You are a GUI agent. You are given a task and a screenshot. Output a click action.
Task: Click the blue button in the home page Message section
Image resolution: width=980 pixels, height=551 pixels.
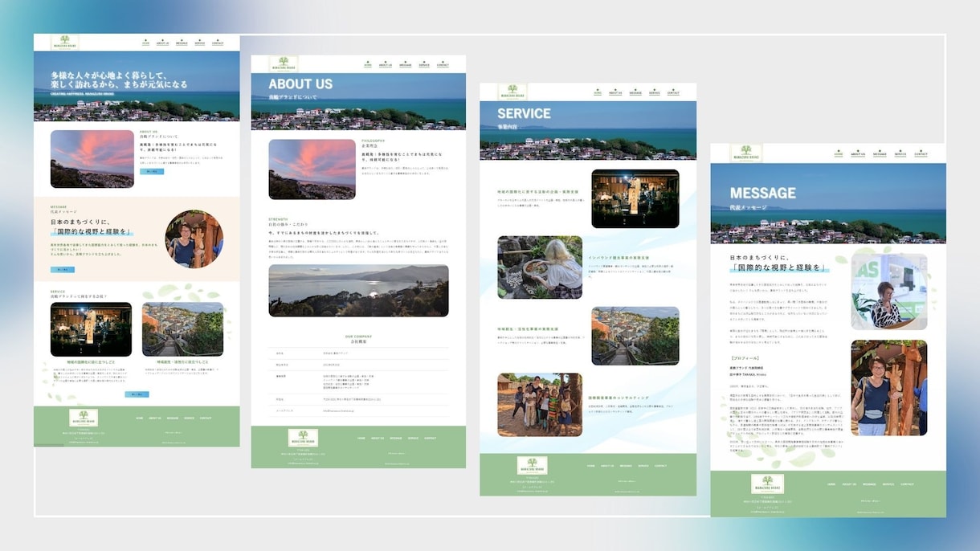62,269
